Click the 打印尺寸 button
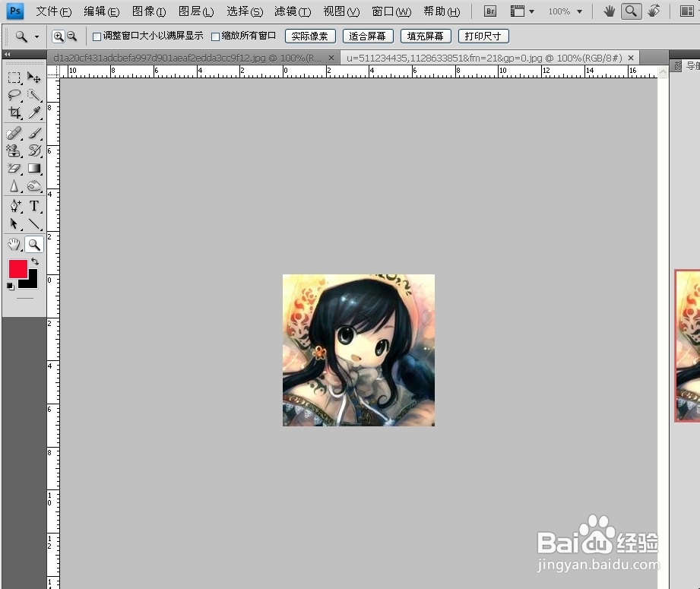 pyautogui.click(x=483, y=36)
